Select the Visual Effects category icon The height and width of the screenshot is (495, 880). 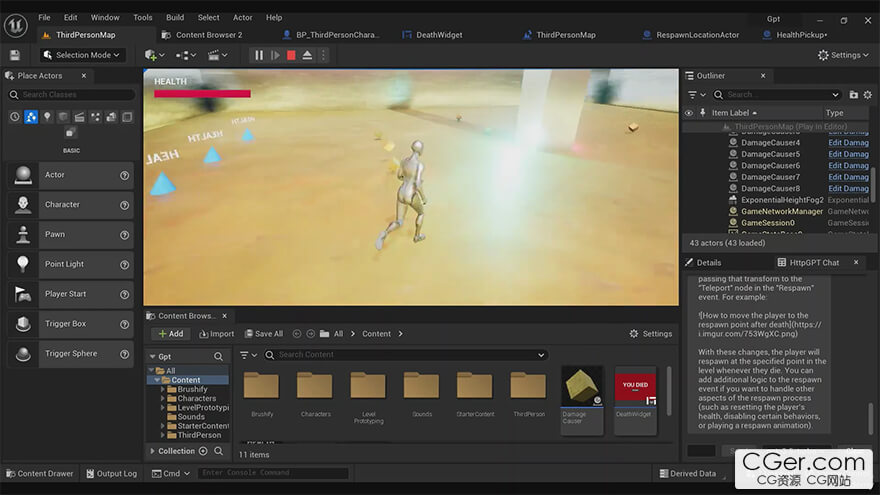(x=95, y=117)
